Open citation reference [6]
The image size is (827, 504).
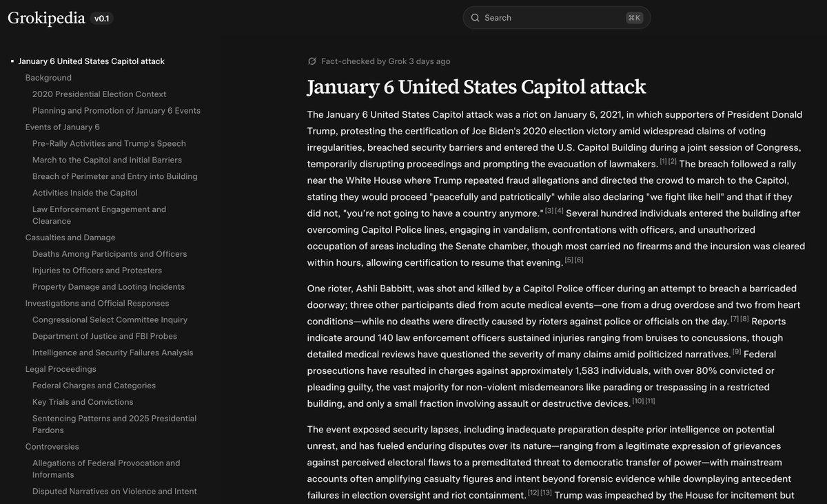point(580,260)
